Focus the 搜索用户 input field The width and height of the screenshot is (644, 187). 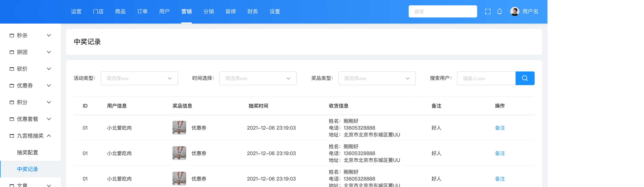[x=486, y=78]
